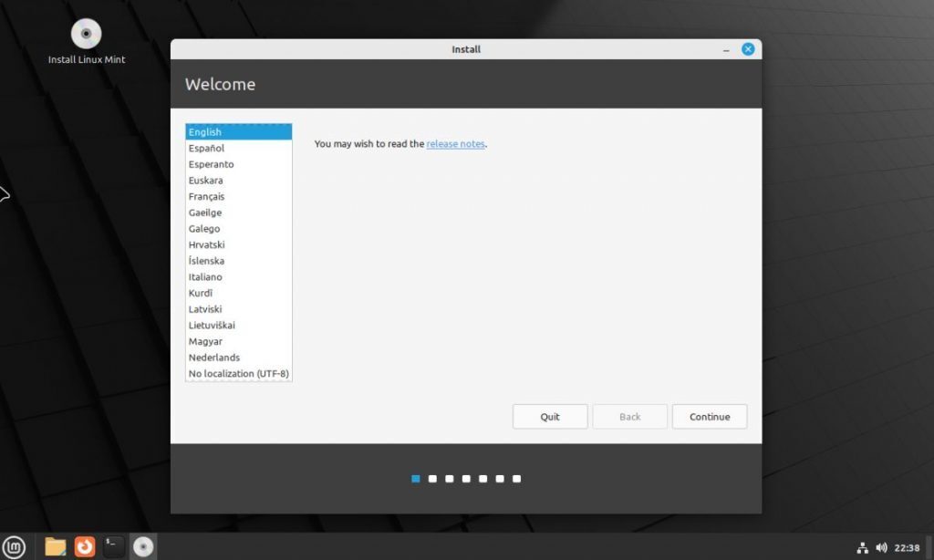Image resolution: width=934 pixels, height=560 pixels.
Task: Launch the file manager from the taskbar
Action: click(54, 546)
